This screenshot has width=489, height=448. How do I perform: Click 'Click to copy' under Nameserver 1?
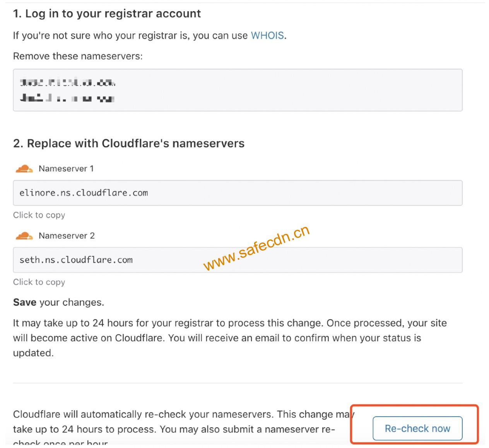pos(39,215)
